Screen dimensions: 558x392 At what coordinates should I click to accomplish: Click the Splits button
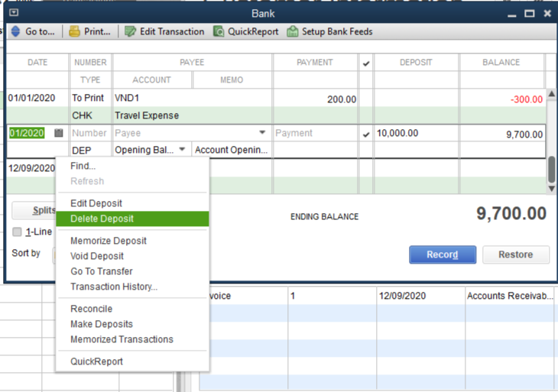coord(34,210)
